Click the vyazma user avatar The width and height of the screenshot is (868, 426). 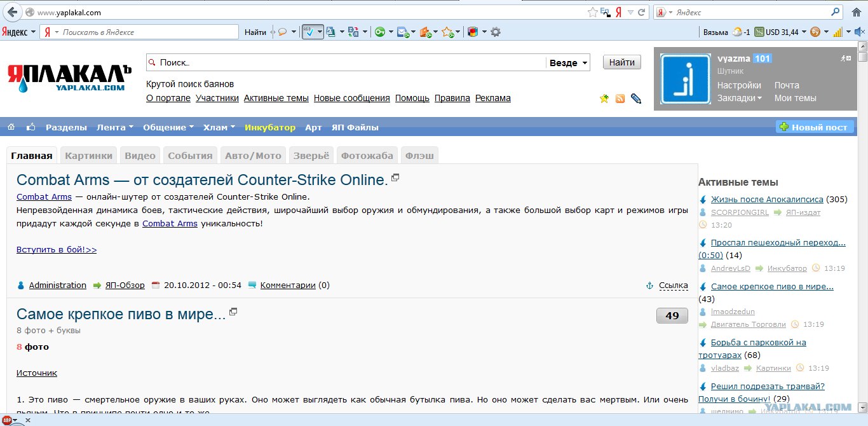(685, 79)
